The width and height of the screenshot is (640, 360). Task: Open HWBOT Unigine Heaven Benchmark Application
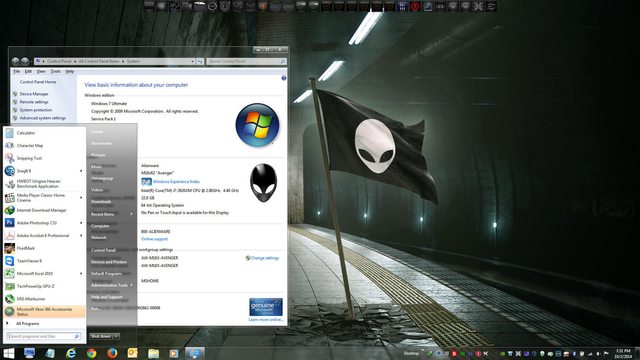pos(44,184)
